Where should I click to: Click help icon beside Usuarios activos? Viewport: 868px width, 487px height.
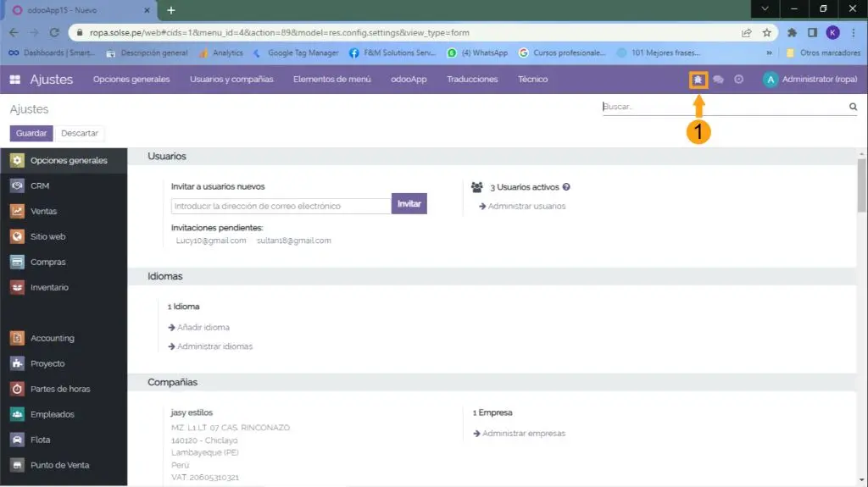566,187
